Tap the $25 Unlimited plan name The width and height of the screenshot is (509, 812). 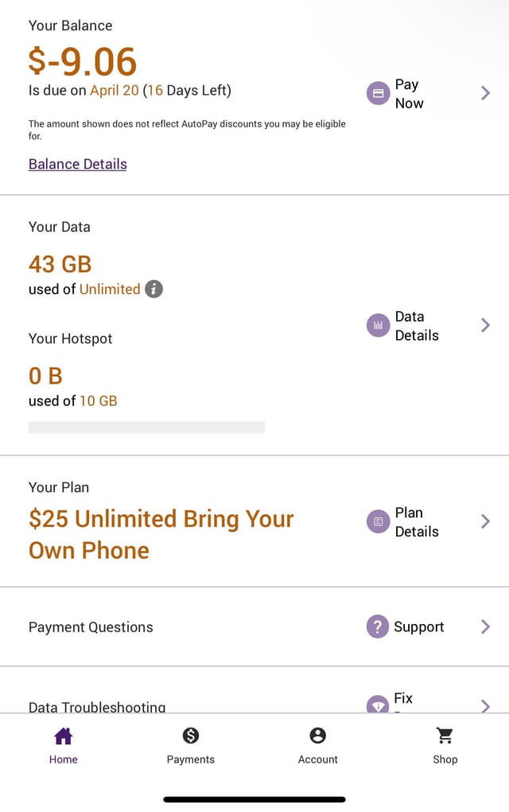(161, 534)
